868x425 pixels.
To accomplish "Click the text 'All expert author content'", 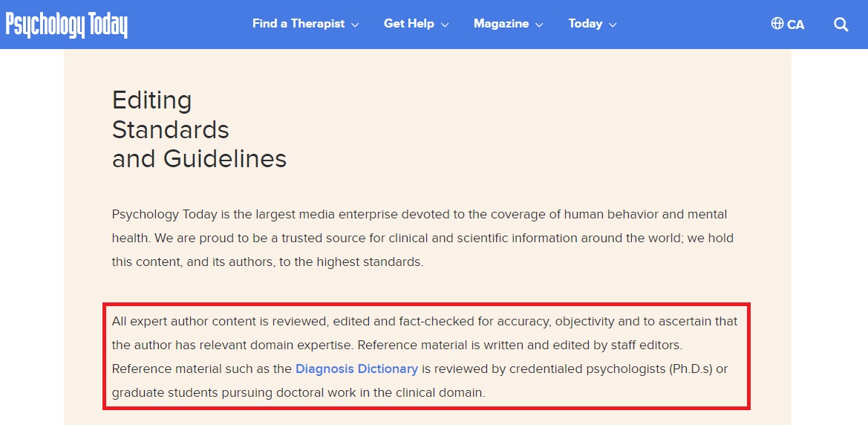I will pos(183,321).
